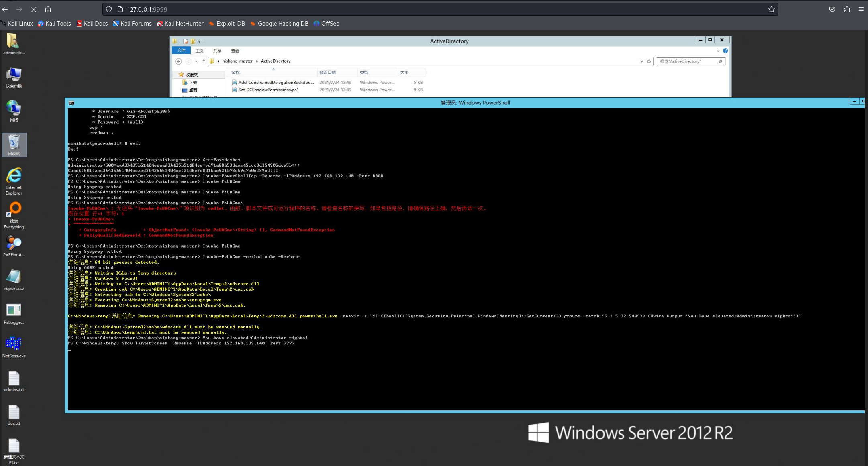868x466 pixels.
Task: Open Everything search shortcut
Action: click(14, 216)
